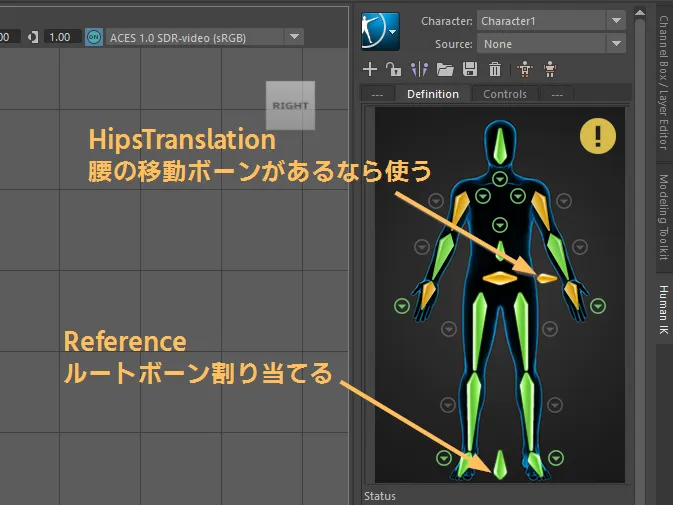673x505 pixels.
Task: Expand the foot green circle on screen-left side
Action: [x=444, y=458]
